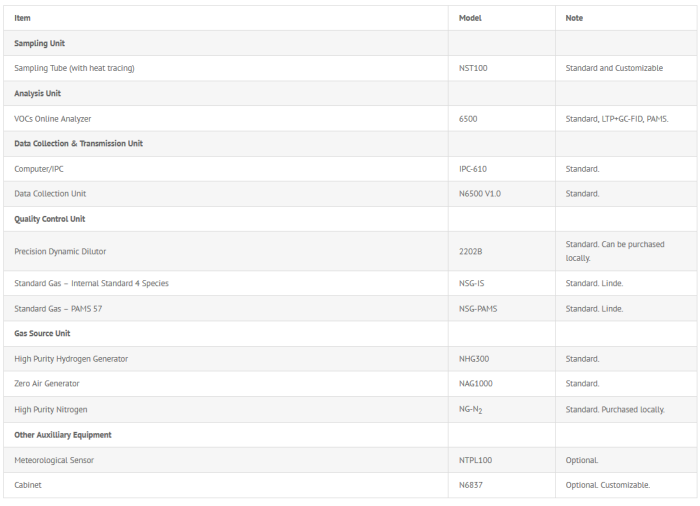The height and width of the screenshot is (506, 700).
Task: Select the N6500 V1.0 model cell
Action: [x=480, y=194]
